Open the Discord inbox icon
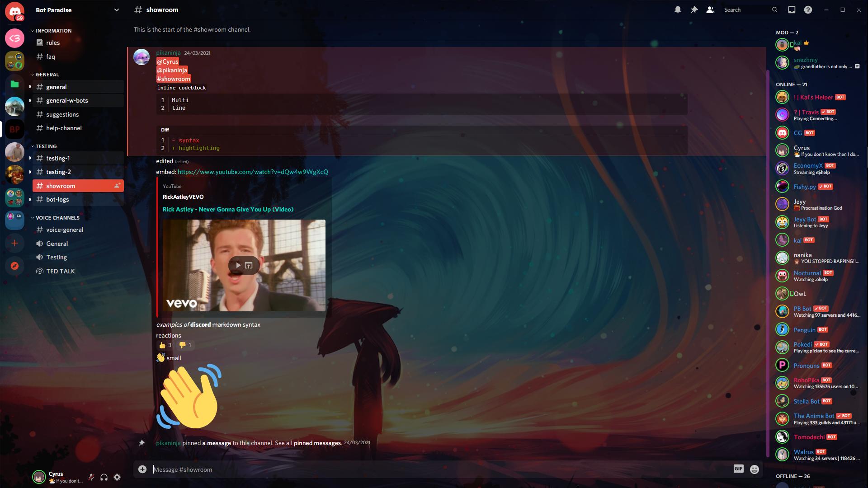 click(792, 9)
